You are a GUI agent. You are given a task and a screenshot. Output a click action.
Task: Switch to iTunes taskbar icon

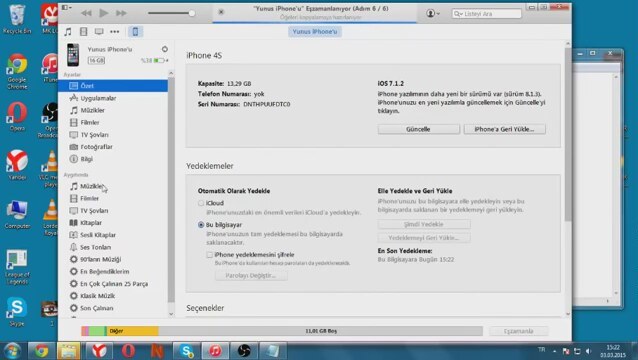pyautogui.click(x=215, y=351)
